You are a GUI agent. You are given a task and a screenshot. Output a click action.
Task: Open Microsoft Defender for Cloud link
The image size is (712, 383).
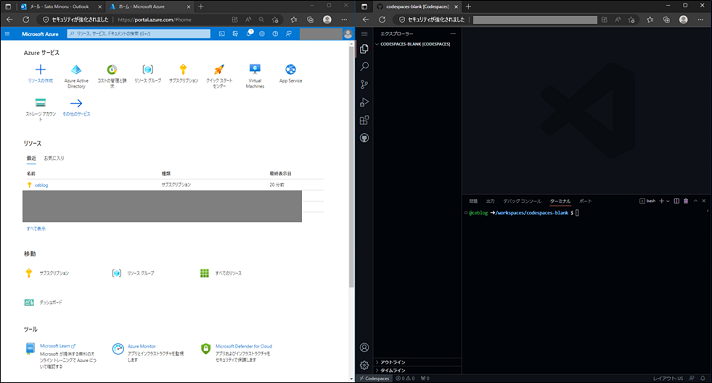(x=244, y=346)
